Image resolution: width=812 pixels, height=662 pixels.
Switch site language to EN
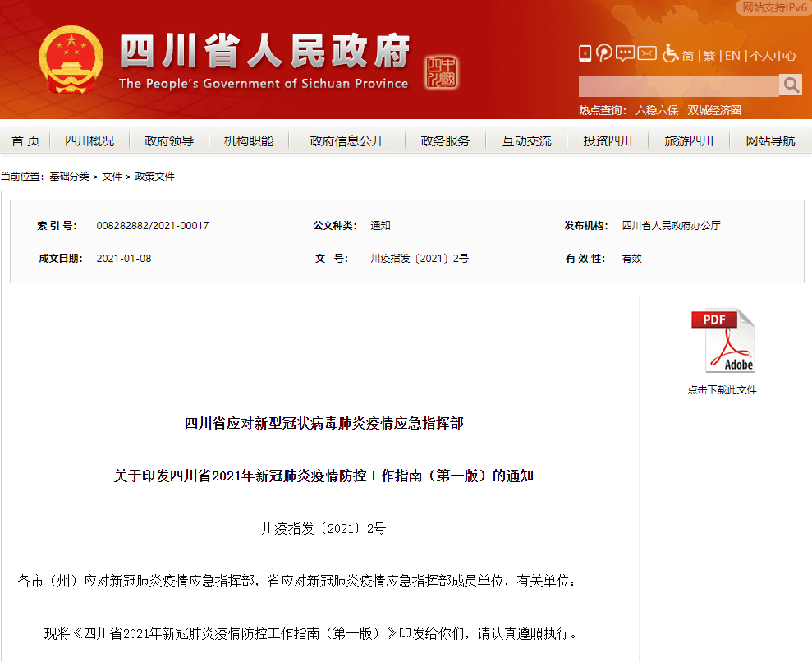pyautogui.click(x=732, y=56)
